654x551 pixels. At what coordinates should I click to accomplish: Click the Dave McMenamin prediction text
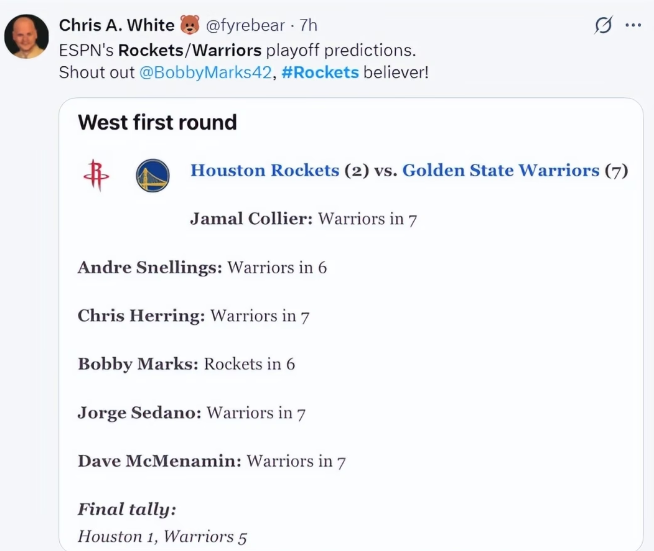point(212,461)
